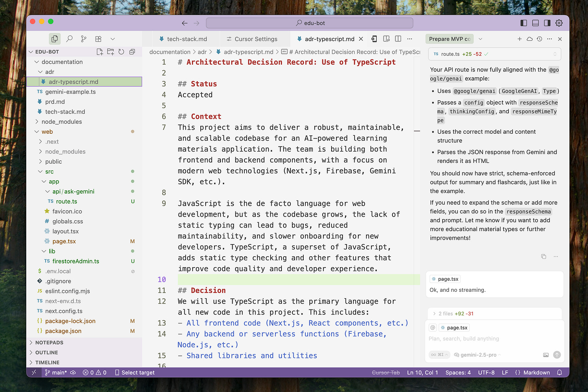
Task: Go forward with the navigation arrow
Action: 197,23
